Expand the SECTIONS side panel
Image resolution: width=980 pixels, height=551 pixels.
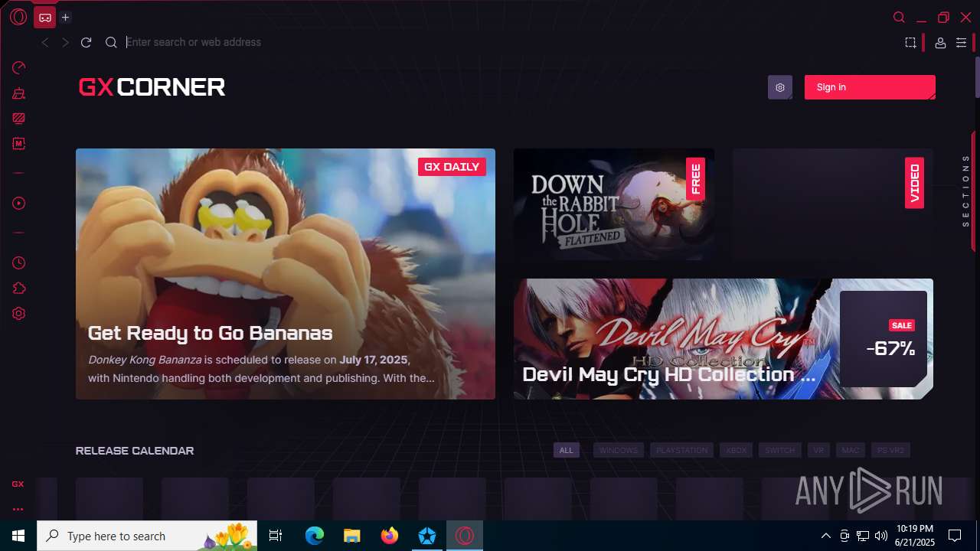click(966, 191)
